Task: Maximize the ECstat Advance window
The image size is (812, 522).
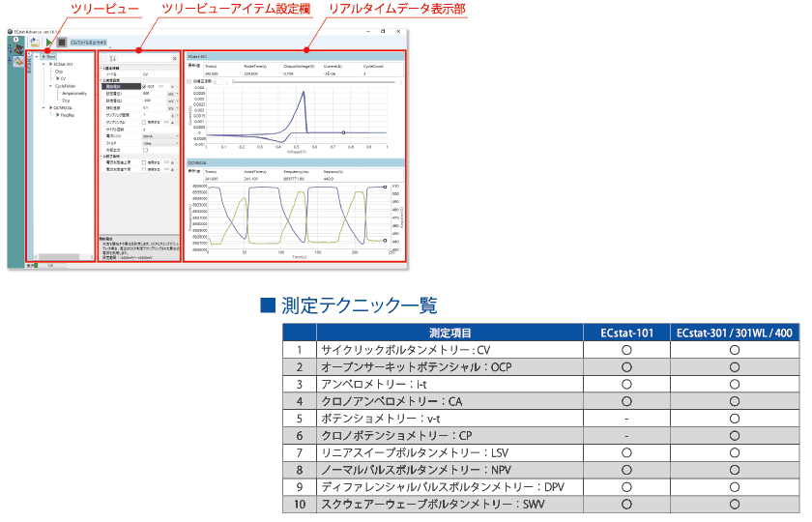Action: [383, 32]
